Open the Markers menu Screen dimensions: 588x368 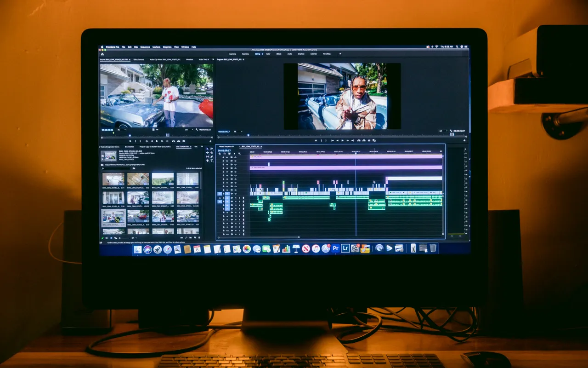pos(157,47)
